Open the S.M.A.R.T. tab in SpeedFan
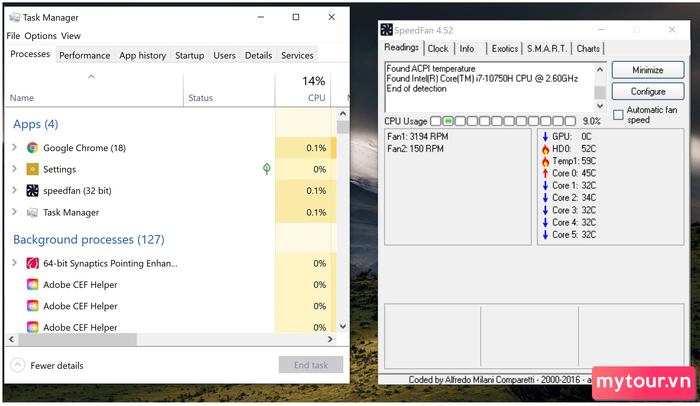Image resolution: width=700 pixels, height=406 pixels. point(547,49)
